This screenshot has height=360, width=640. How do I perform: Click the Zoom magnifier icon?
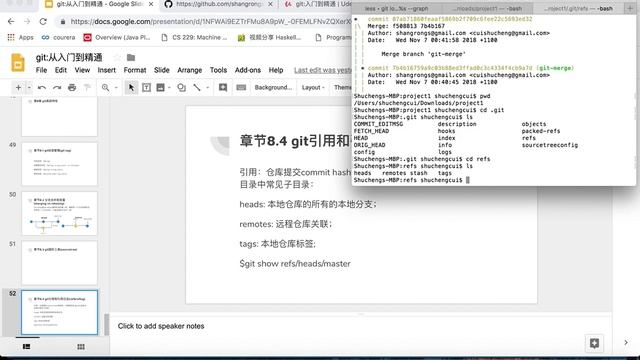pyautogui.click(x=106, y=87)
